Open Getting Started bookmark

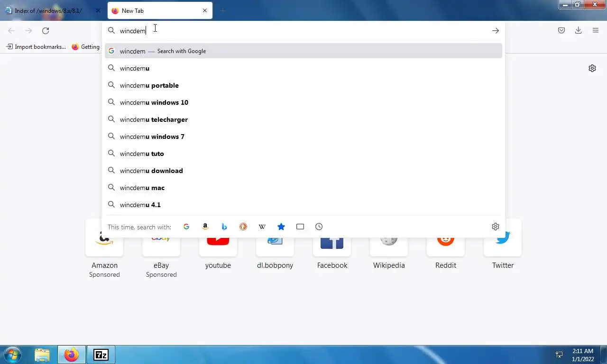(86, 46)
